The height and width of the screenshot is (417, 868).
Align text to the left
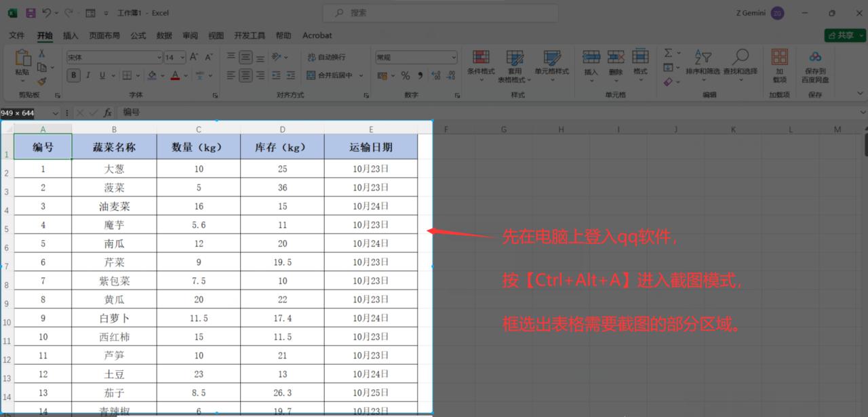[x=231, y=75]
